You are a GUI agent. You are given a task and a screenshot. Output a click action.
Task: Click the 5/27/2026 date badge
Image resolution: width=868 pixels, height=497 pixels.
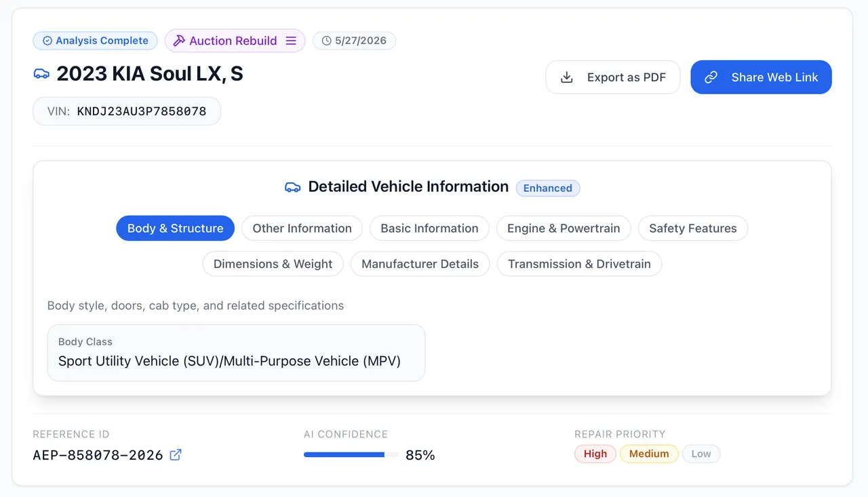point(354,41)
